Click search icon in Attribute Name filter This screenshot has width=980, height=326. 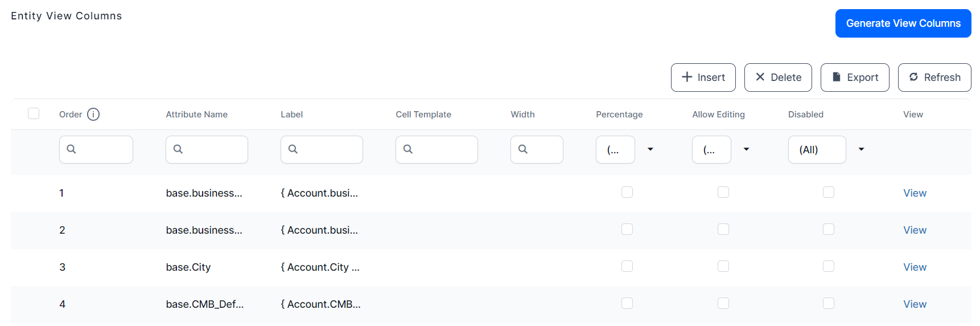(x=178, y=149)
